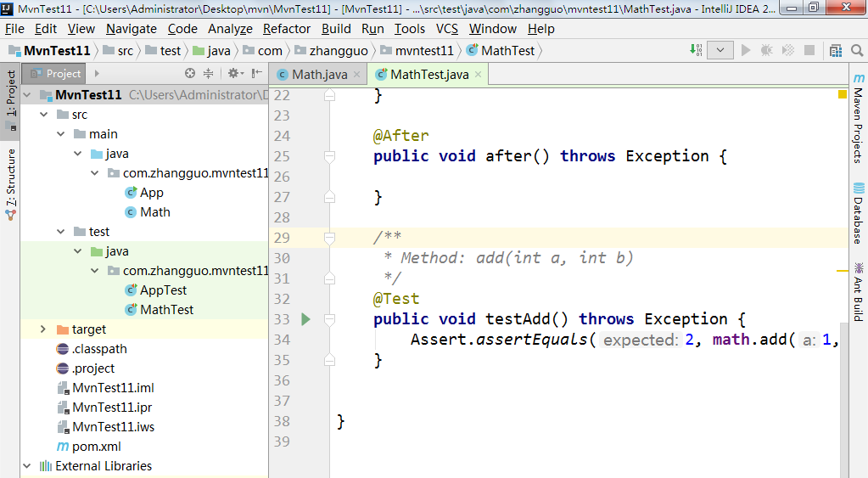Open the Build menu

point(336,29)
